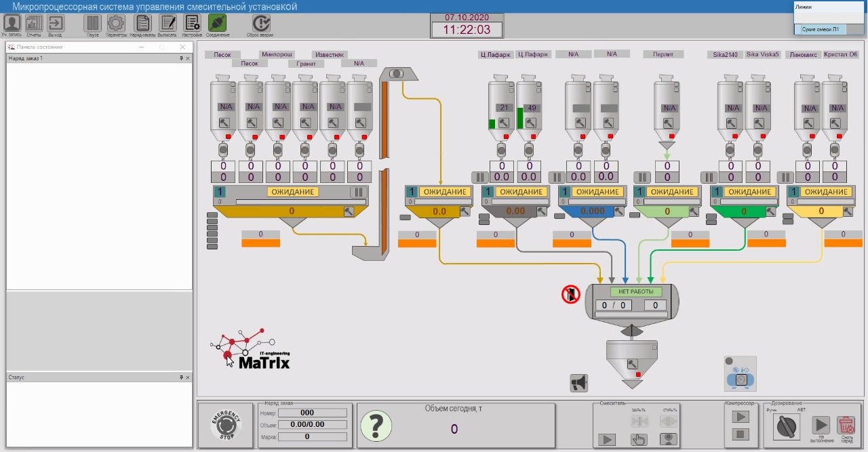Screen dimensions: 868x452
Task: Click the EMERGENCY STOP button
Action: coord(225,425)
